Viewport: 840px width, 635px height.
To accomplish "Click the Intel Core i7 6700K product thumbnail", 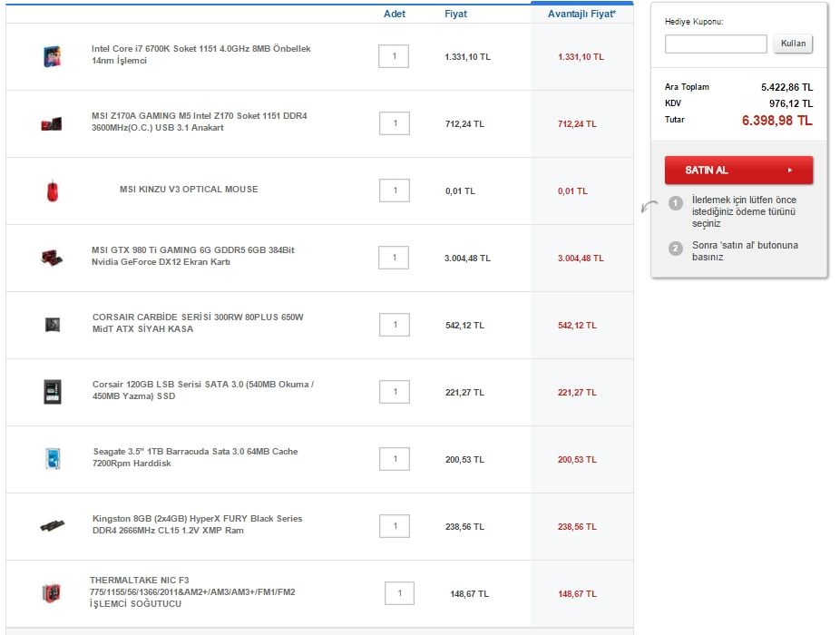I will click(52, 56).
